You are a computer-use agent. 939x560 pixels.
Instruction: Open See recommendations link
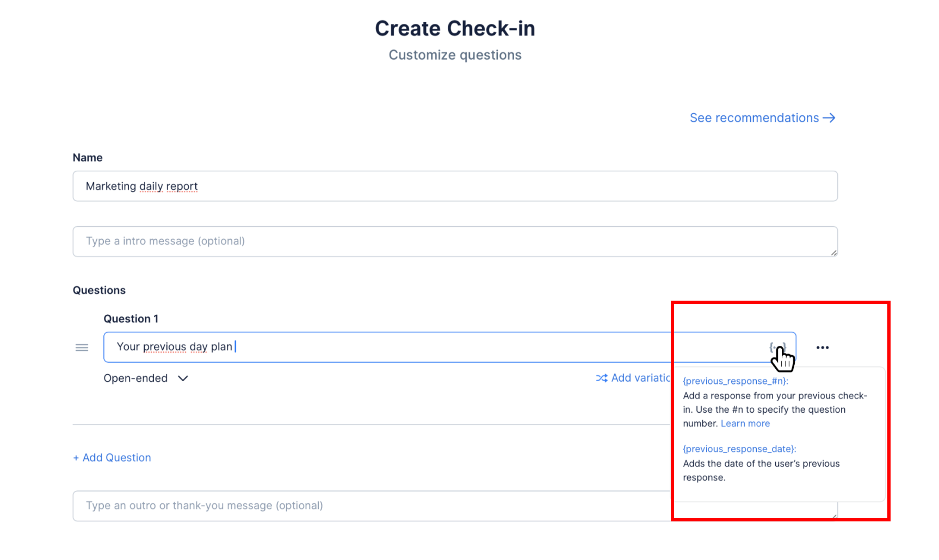click(x=754, y=118)
